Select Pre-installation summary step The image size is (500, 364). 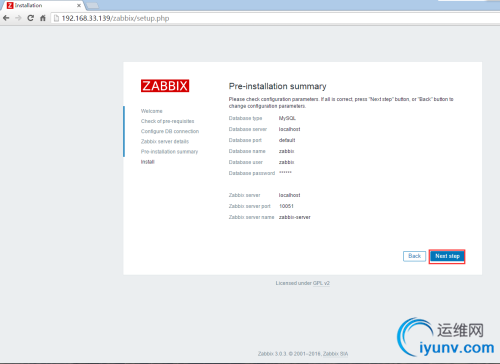click(x=169, y=152)
